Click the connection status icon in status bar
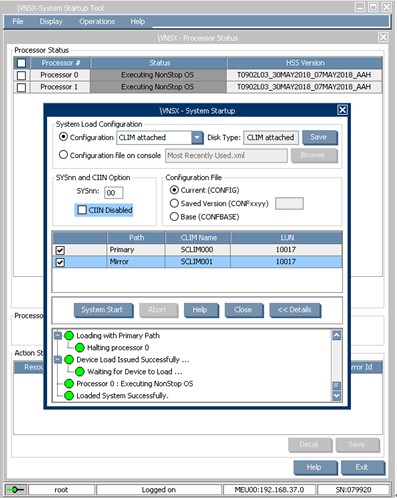 click(x=15, y=489)
